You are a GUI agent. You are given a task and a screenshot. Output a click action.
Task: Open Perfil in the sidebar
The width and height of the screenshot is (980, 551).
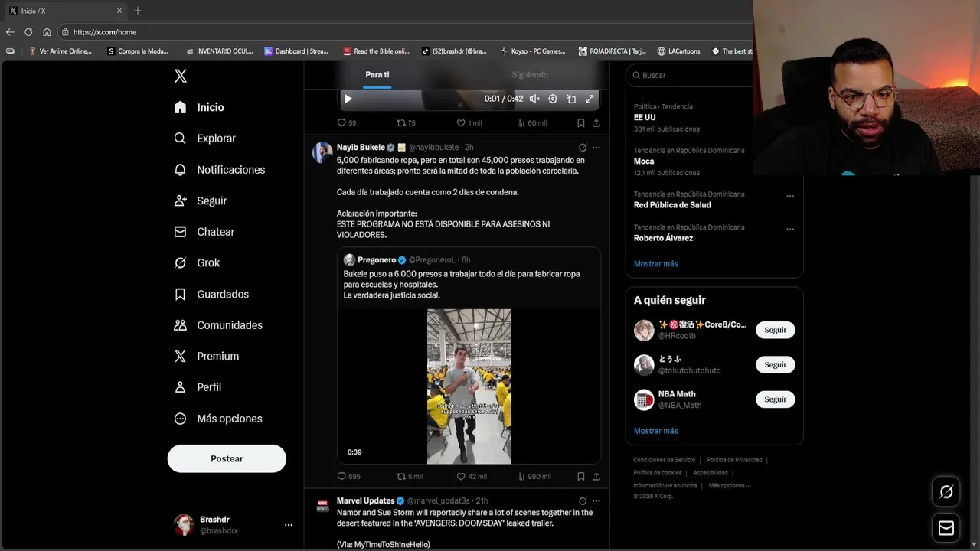tap(198, 387)
